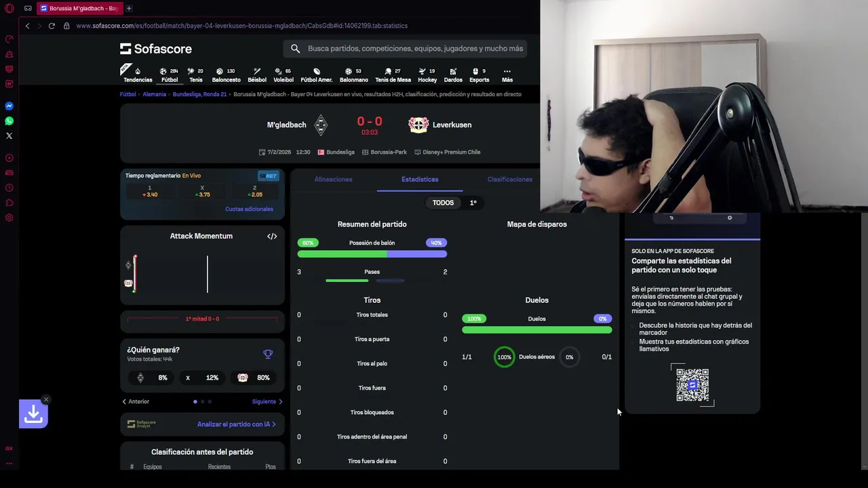Reload the page with the refresh icon
This screenshot has height=488, width=868.
tap(52, 26)
